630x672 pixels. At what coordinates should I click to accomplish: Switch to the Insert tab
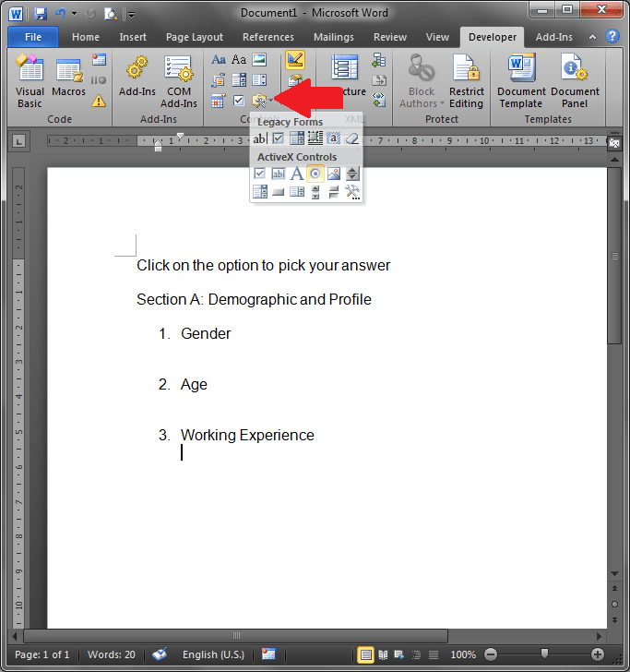click(133, 37)
